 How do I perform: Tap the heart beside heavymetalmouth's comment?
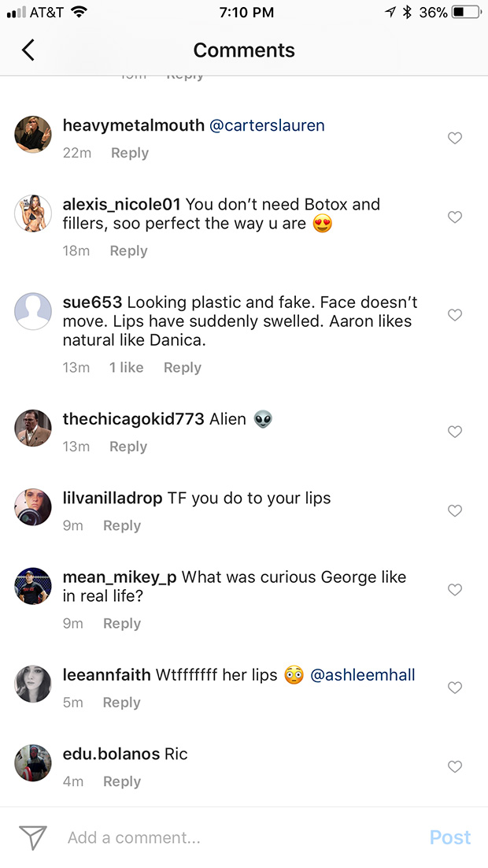coord(455,138)
